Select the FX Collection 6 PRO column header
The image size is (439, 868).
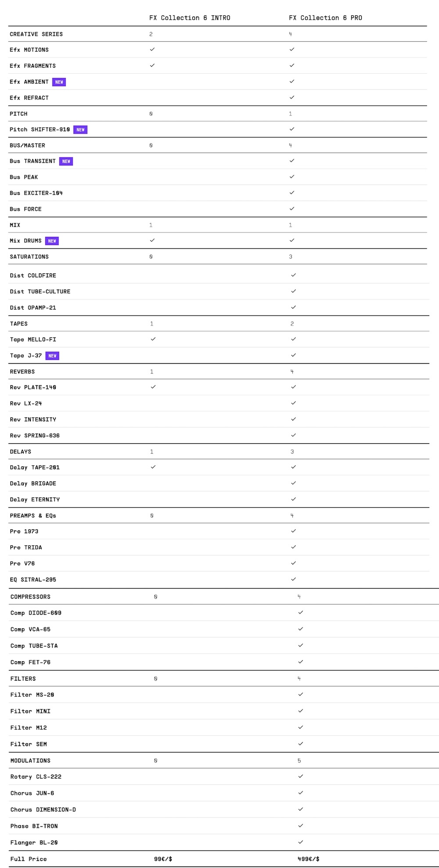coord(325,18)
